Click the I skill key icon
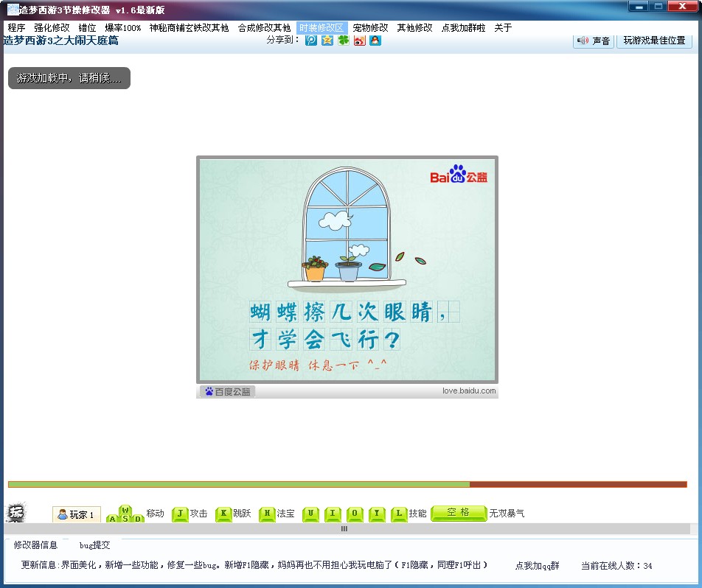The height and width of the screenshot is (588, 702). [x=333, y=514]
